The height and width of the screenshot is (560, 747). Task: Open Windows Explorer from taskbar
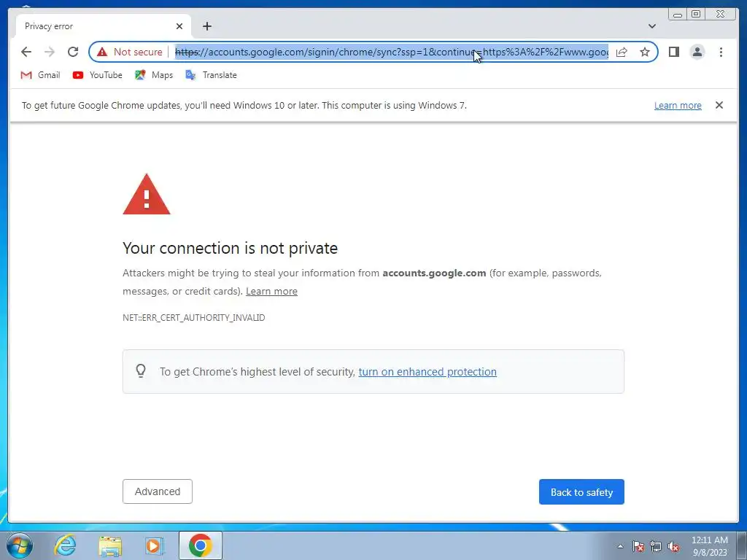coord(110,546)
